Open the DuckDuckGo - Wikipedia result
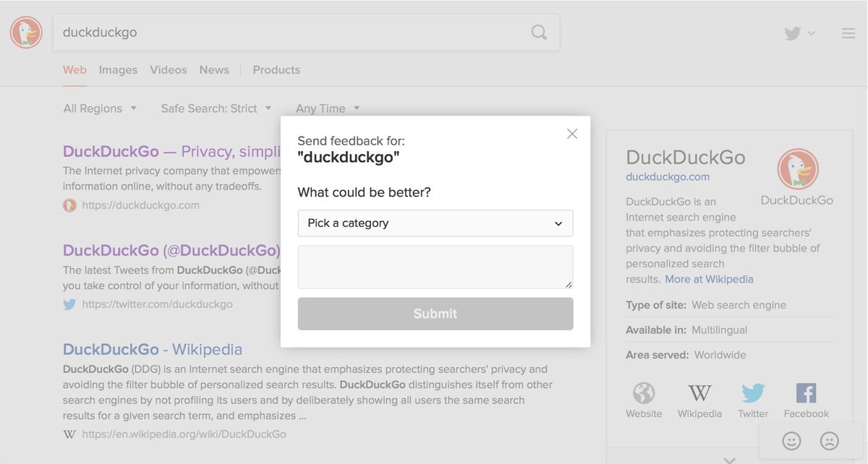 click(153, 349)
